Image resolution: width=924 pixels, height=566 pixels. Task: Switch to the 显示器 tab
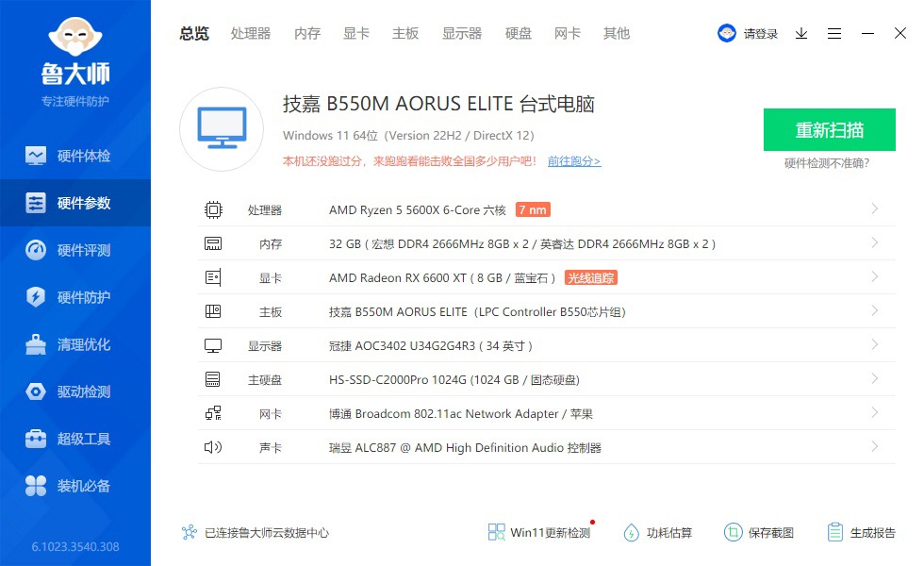462,34
